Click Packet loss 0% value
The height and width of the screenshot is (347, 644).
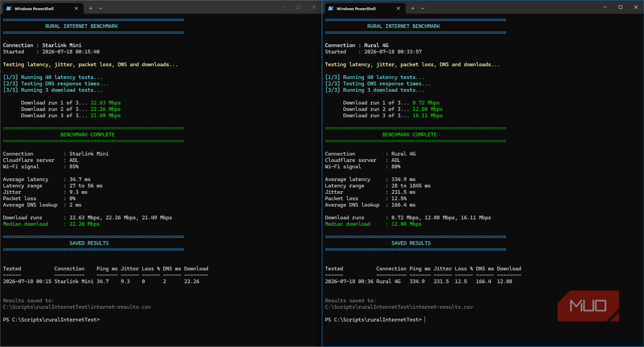pyautogui.click(x=73, y=199)
